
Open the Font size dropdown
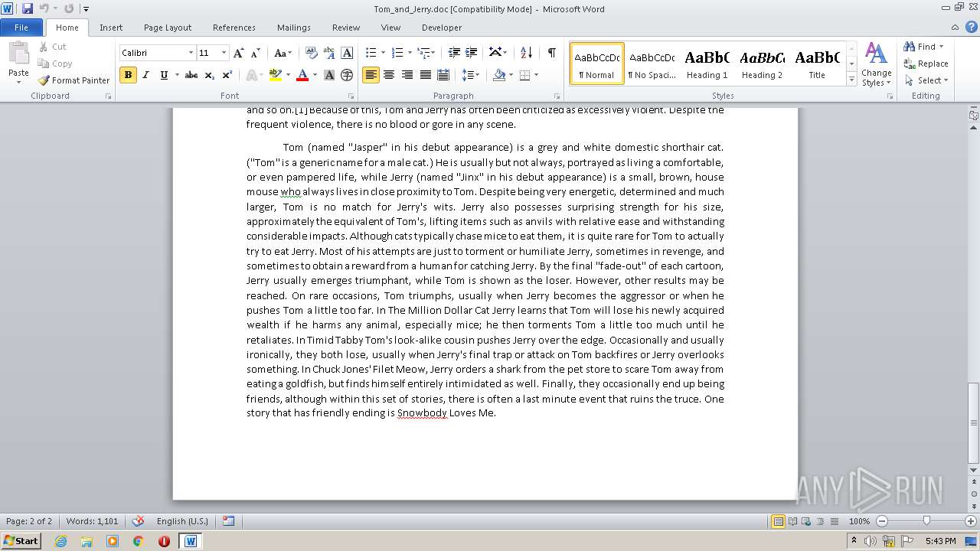pos(224,53)
